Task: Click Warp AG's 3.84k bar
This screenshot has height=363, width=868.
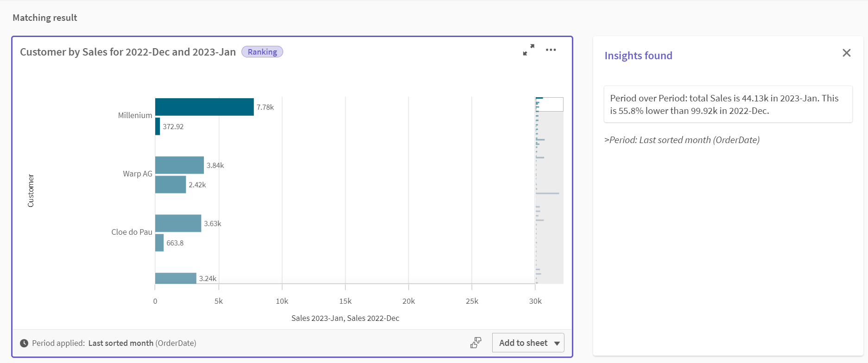Action: click(x=179, y=165)
